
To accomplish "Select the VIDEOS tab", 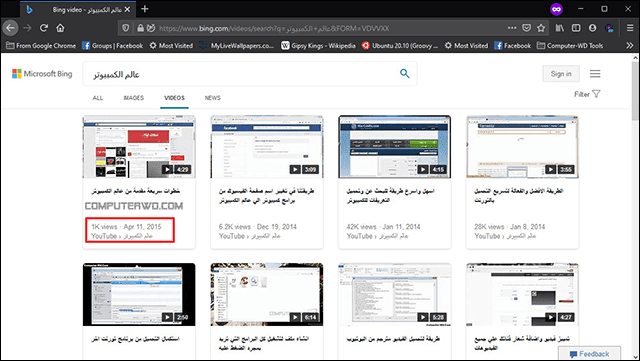I will tap(174, 98).
